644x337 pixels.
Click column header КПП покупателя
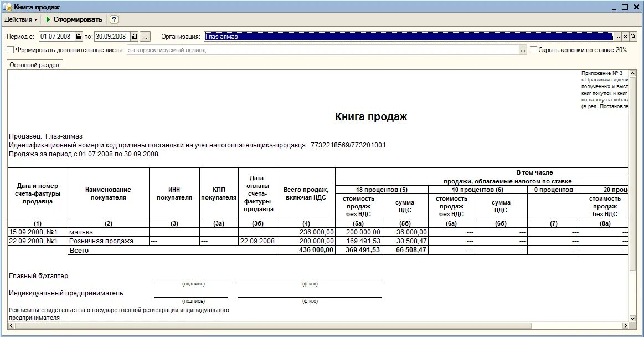[x=219, y=193]
